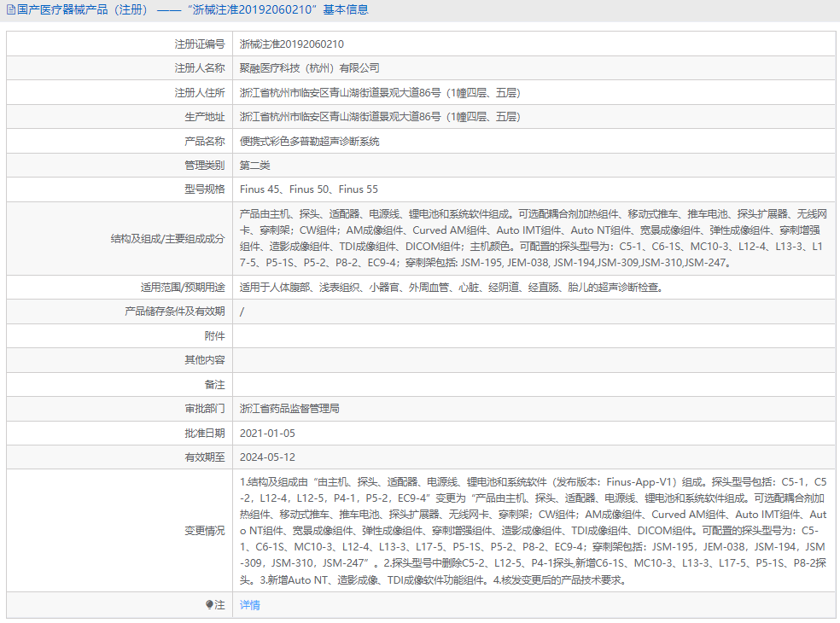Click the label 产品名称
The image size is (840, 623).
[205, 142]
